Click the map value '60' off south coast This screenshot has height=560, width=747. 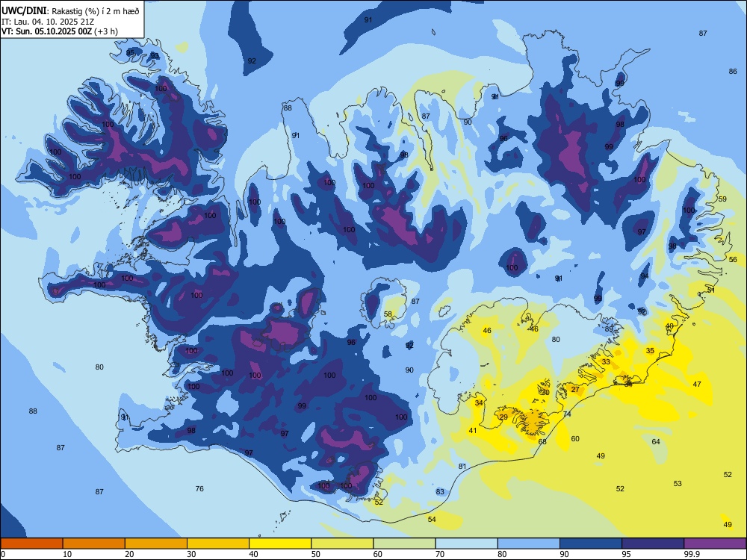tap(575, 439)
